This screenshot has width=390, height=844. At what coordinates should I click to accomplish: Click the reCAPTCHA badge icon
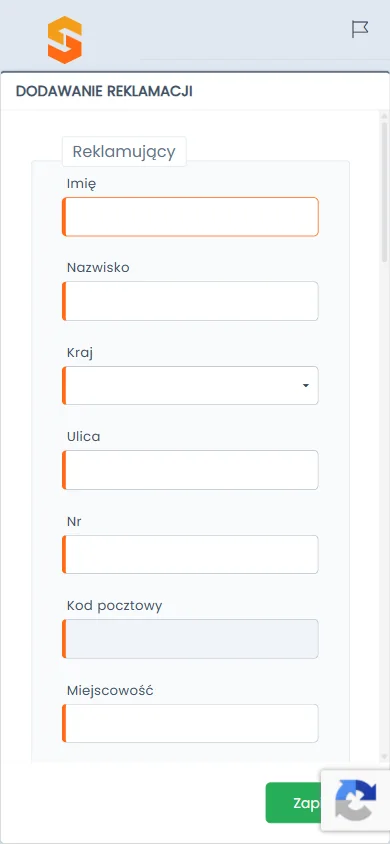point(356,800)
